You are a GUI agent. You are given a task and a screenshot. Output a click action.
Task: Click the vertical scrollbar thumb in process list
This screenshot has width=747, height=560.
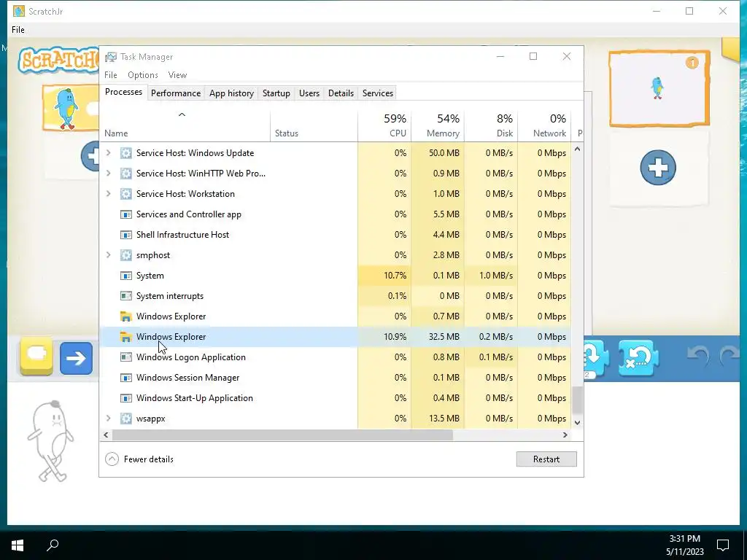578,400
